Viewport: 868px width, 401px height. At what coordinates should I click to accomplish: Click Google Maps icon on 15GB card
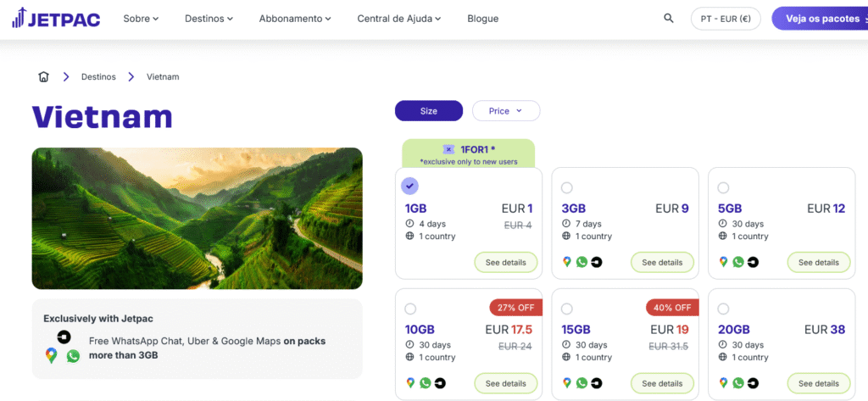pos(566,382)
